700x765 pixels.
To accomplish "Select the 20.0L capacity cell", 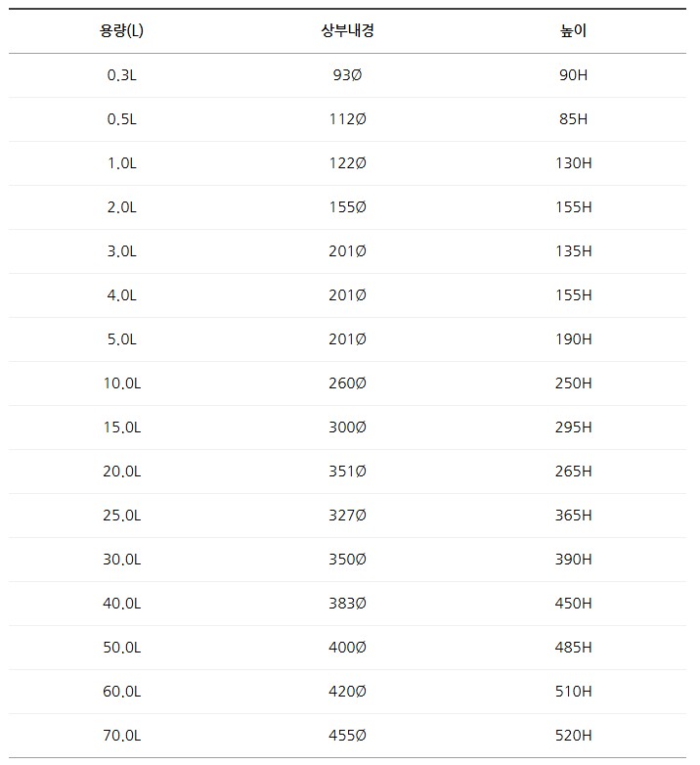I will 122,472.
